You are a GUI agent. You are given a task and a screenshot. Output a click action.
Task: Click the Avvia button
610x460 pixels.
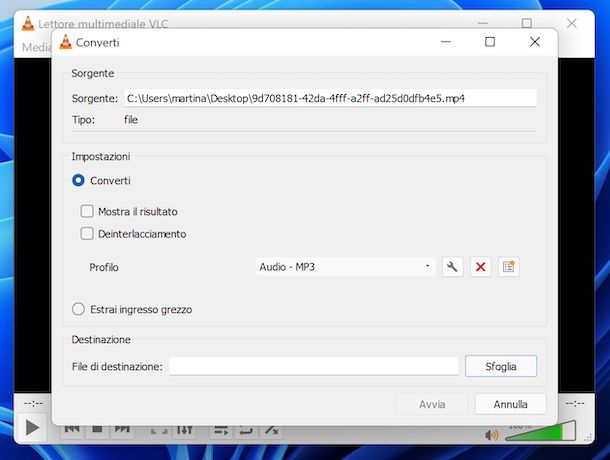[x=432, y=404]
